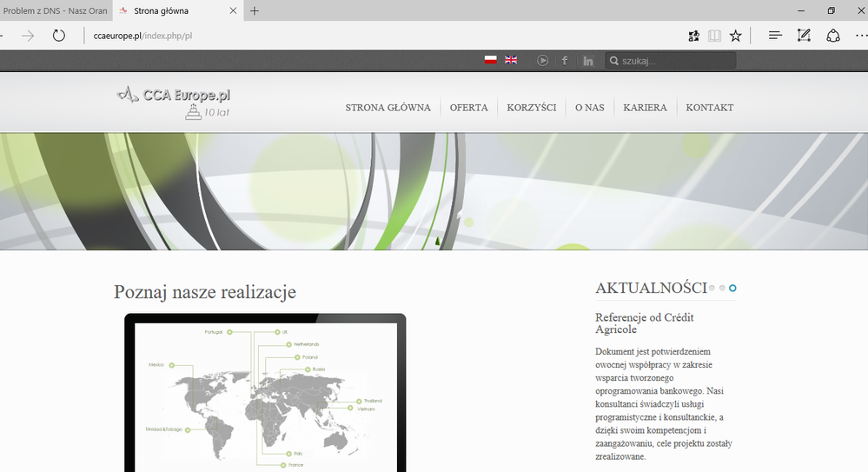Screen dimensions: 868x472
Task: Add page to favorites with star icon
Action: 736,36
